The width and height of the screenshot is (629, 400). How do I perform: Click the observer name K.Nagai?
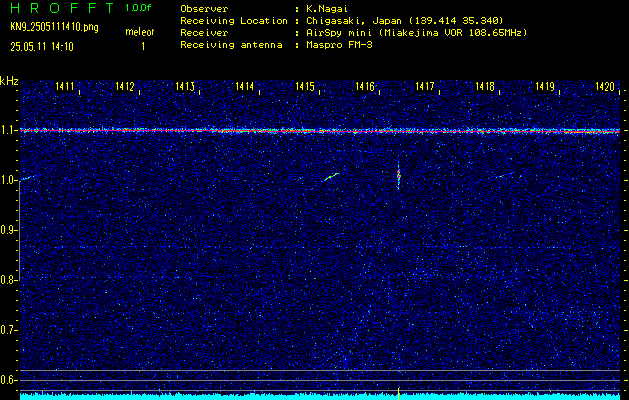(x=326, y=9)
